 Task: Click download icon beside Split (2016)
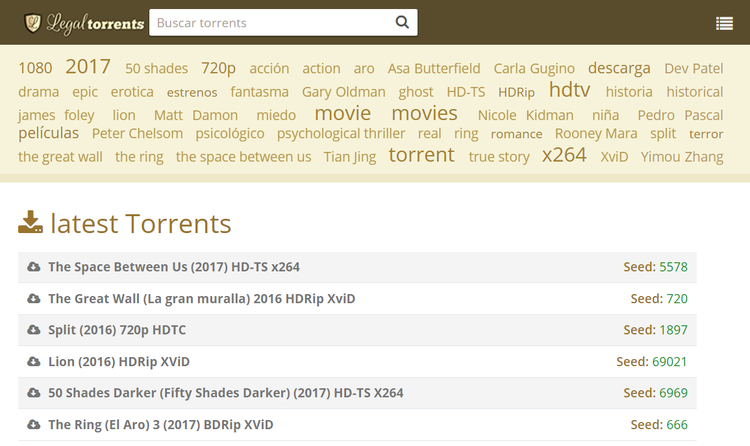click(34, 330)
